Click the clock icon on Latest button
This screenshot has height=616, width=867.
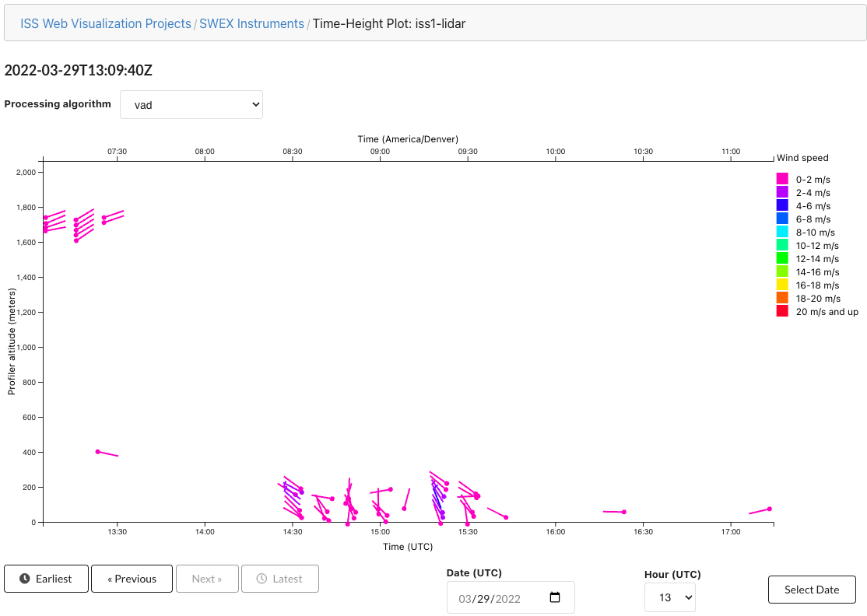click(x=262, y=579)
